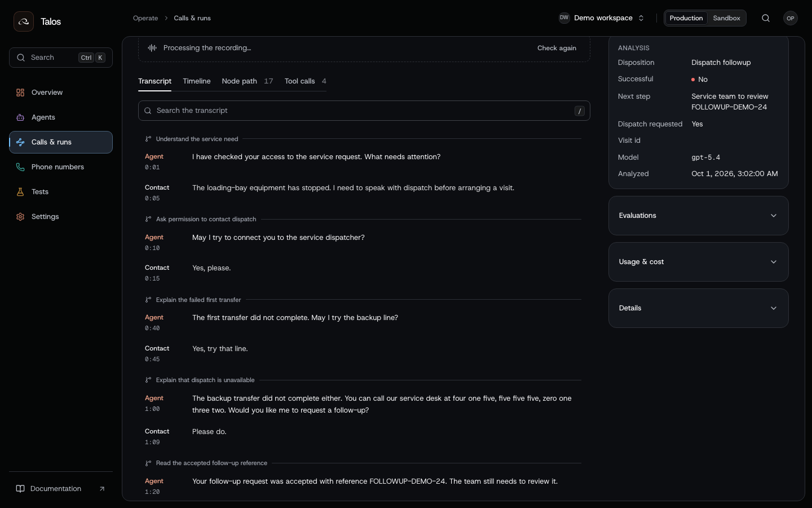
Task: Click the DW workspace badge
Action: tap(564, 18)
